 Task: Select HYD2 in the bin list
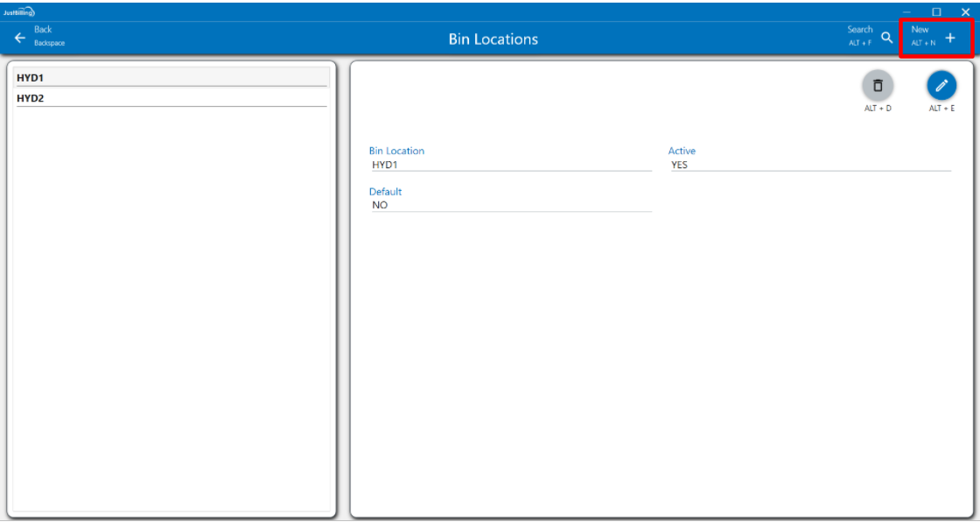[171, 99]
